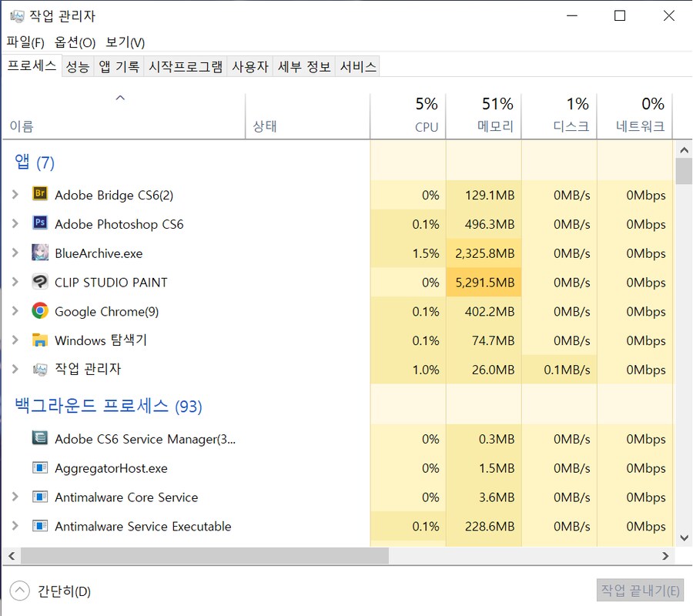This screenshot has width=693, height=616.
Task: Click the 작업 끝내기(E) button
Action: pos(640,591)
